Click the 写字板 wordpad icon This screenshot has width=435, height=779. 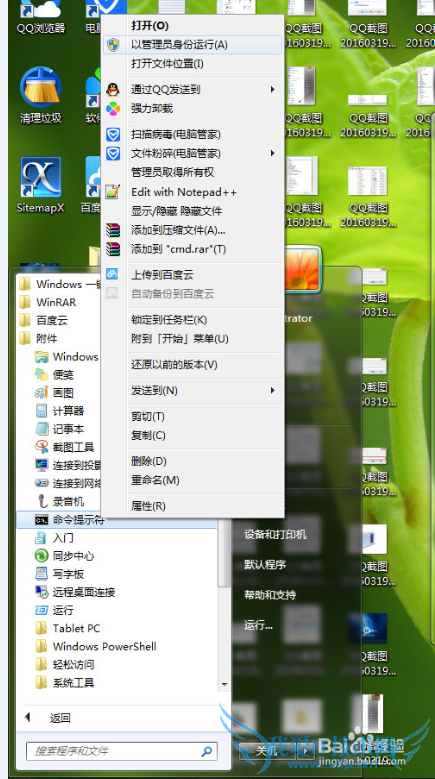pyautogui.click(x=41, y=574)
